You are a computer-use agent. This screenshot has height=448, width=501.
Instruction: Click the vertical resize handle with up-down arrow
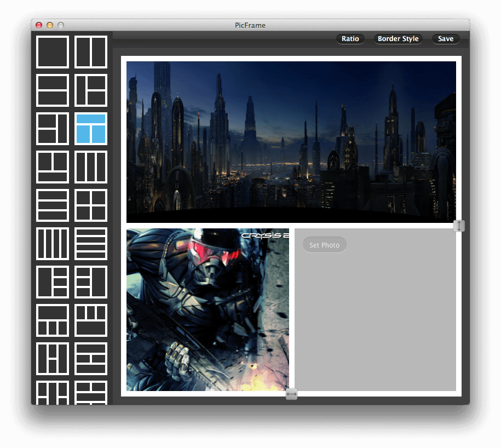pyautogui.click(x=459, y=226)
